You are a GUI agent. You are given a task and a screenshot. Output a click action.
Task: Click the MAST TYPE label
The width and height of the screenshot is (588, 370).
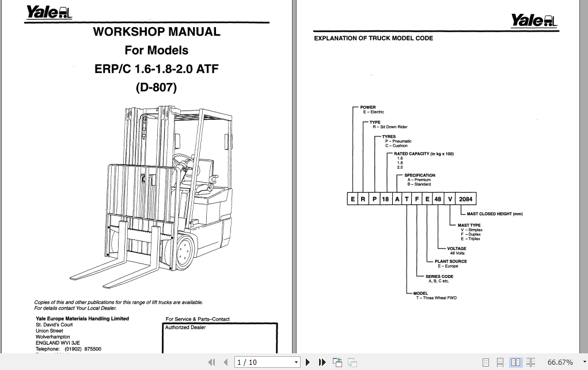click(469, 225)
